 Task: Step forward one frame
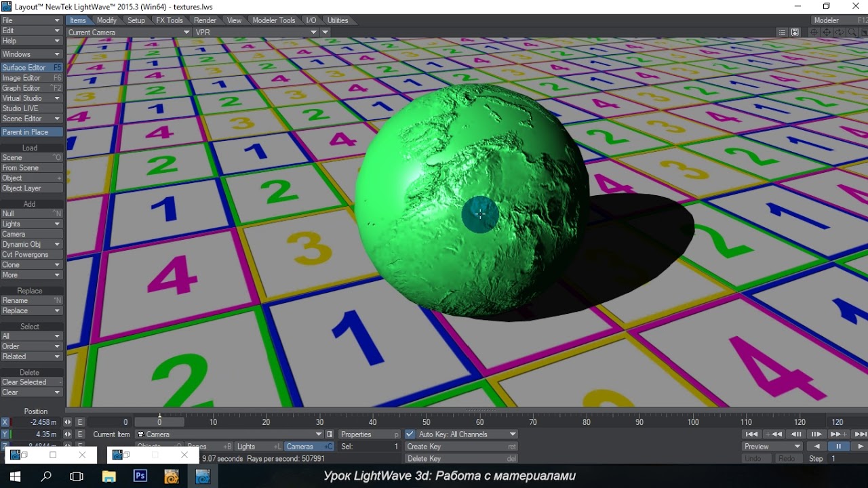pos(816,434)
